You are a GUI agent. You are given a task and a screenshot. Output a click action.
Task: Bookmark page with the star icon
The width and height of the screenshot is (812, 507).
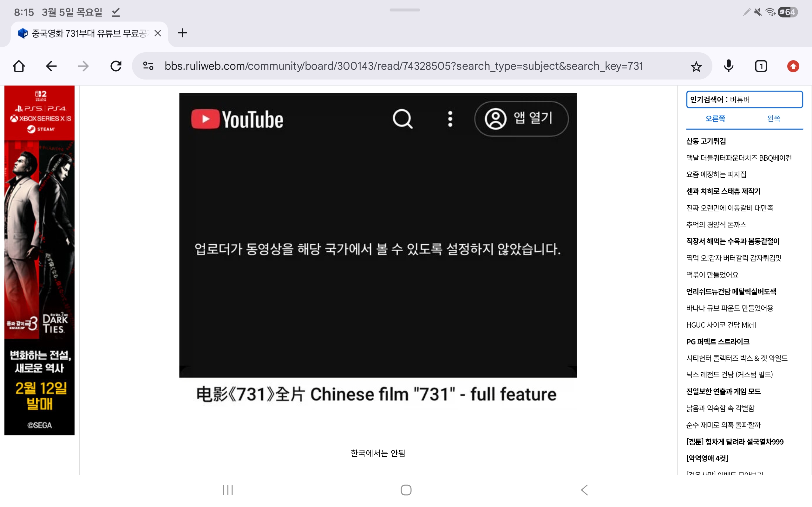[x=696, y=67]
